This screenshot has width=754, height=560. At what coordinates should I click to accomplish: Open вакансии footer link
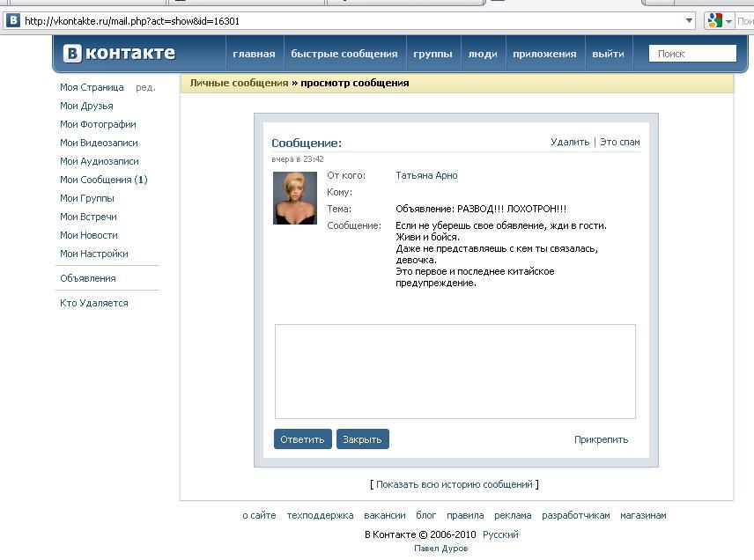click(385, 515)
